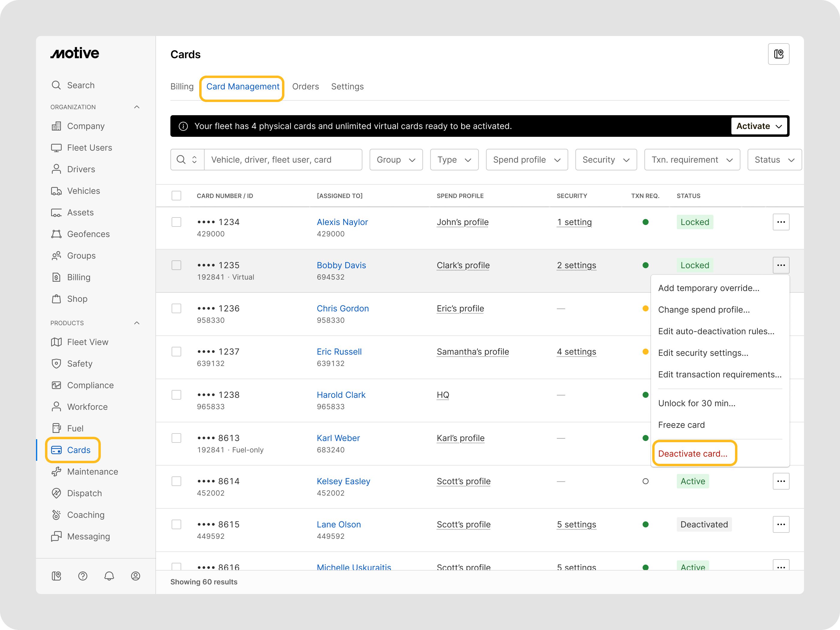Click the user profile icon at bottom
This screenshot has width=840, height=630.
click(136, 576)
